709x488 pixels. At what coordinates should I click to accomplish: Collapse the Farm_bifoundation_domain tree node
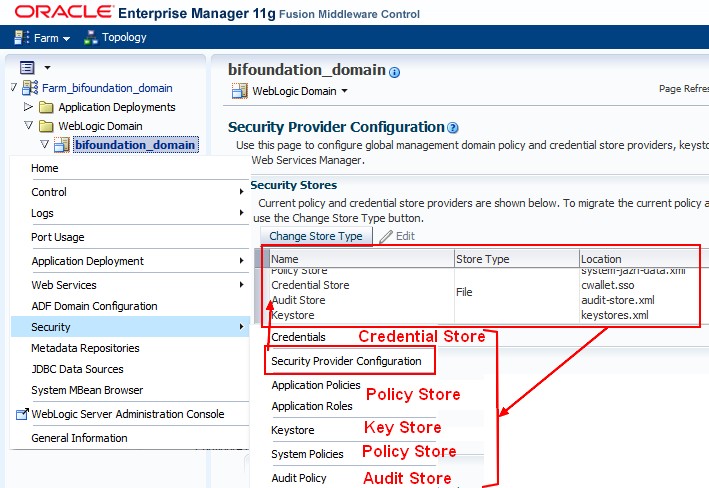[13, 88]
